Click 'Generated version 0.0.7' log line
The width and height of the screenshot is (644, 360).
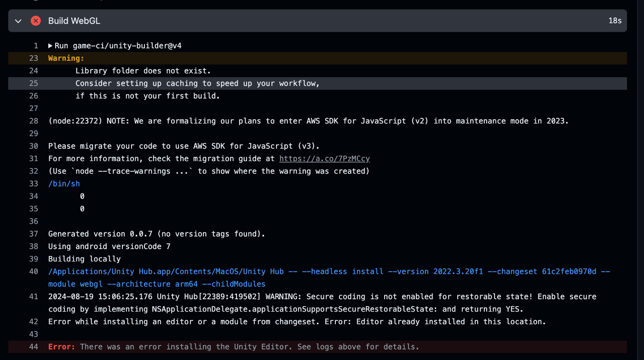pos(156,234)
